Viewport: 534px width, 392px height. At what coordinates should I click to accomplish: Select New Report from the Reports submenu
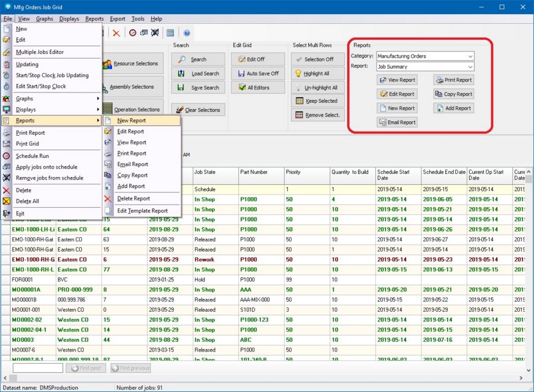point(132,121)
